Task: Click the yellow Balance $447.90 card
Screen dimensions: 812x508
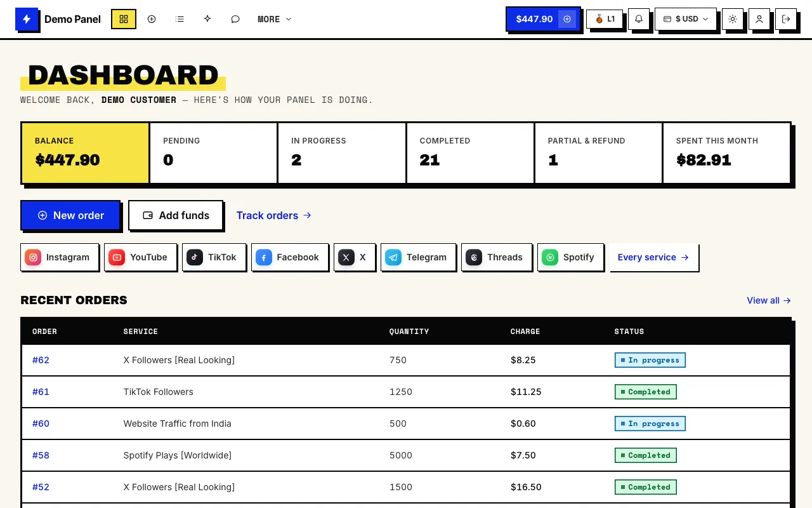Action: 86,153
